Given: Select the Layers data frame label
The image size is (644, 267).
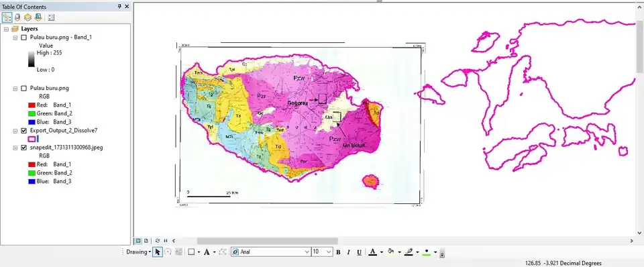Looking at the screenshot, I should 30,29.
